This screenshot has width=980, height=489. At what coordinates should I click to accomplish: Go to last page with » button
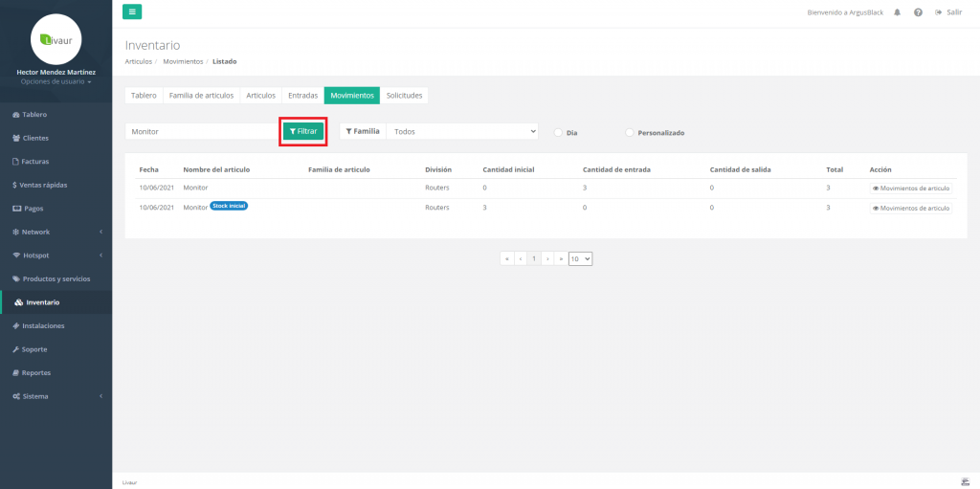561,258
